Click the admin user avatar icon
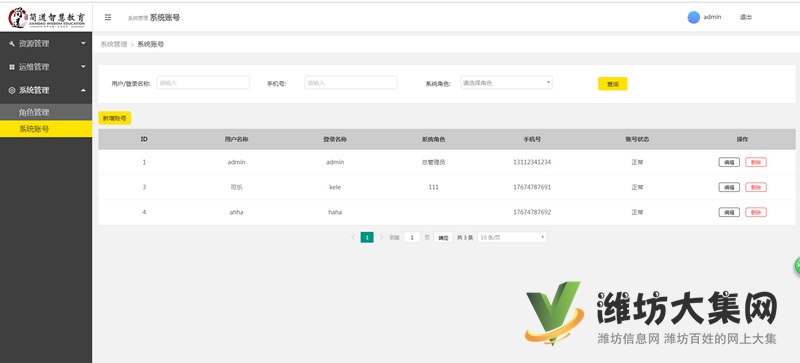 693,17
